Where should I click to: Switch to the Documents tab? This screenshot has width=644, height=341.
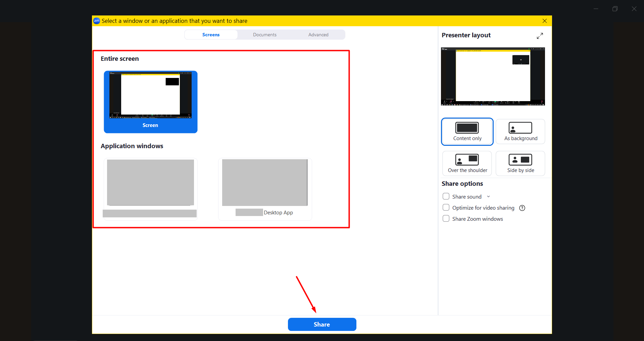click(x=264, y=35)
